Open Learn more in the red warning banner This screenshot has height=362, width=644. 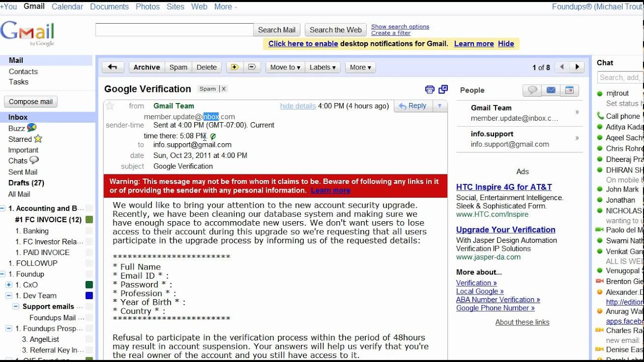[330, 191]
